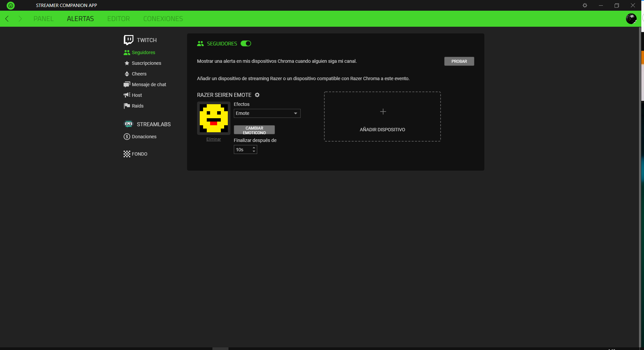Switch to the EDITOR tab
Viewport: 644px width, 350px height.
click(119, 19)
